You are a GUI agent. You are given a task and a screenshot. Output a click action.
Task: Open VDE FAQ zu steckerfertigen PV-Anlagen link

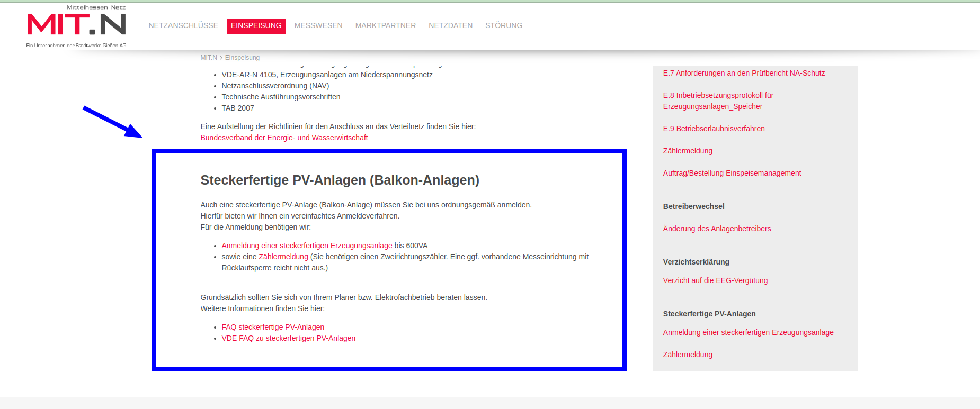289,338
